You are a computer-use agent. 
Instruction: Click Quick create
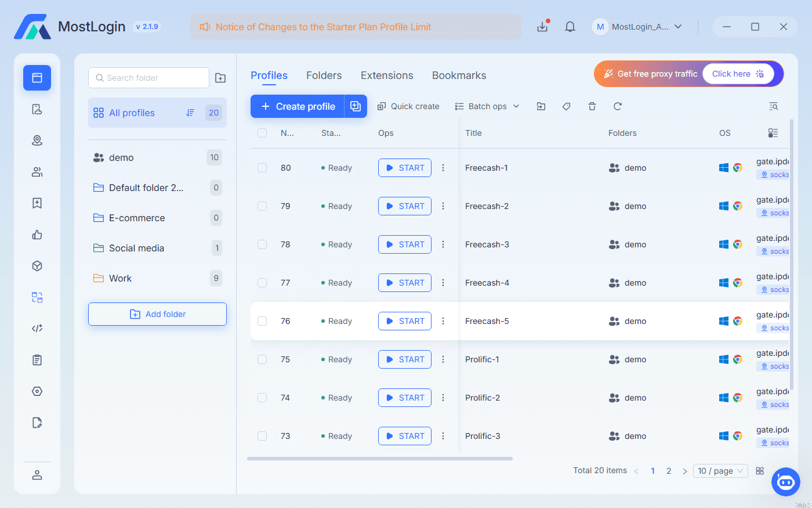[x=408, y=106]
